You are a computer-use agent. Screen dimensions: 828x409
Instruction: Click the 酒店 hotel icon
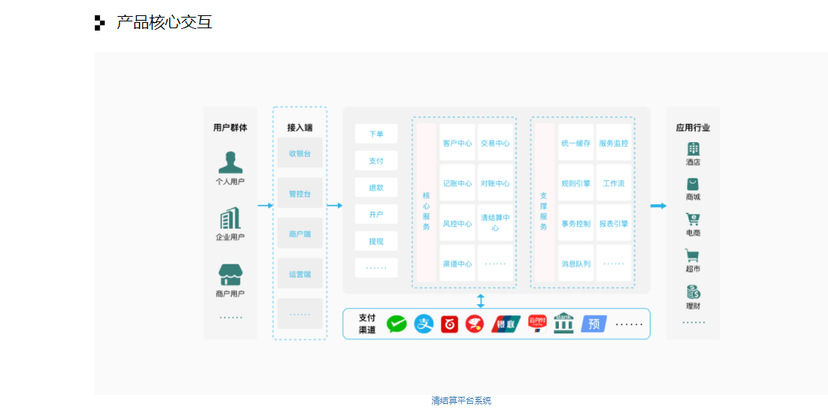[x=693, y=149]
